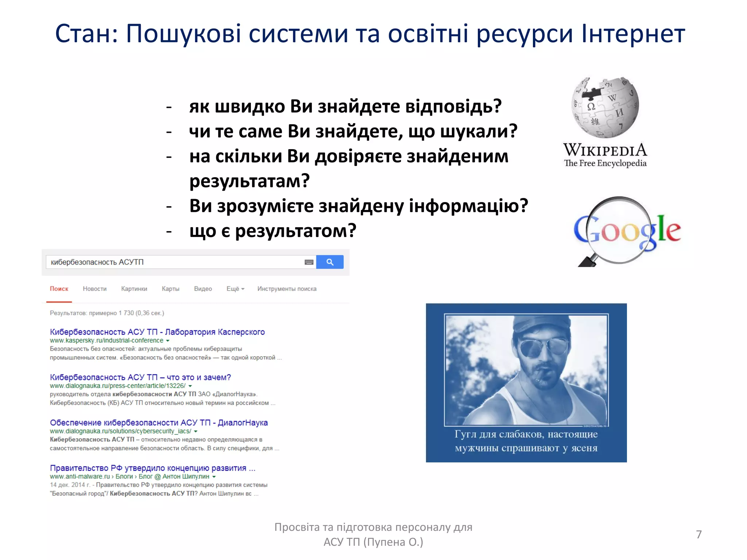Image resolution: width=747 pixels, height=560 pixels.
Task: Expand arrow next to anti-malware.ru breadcrumb
Action: [214, 477]
